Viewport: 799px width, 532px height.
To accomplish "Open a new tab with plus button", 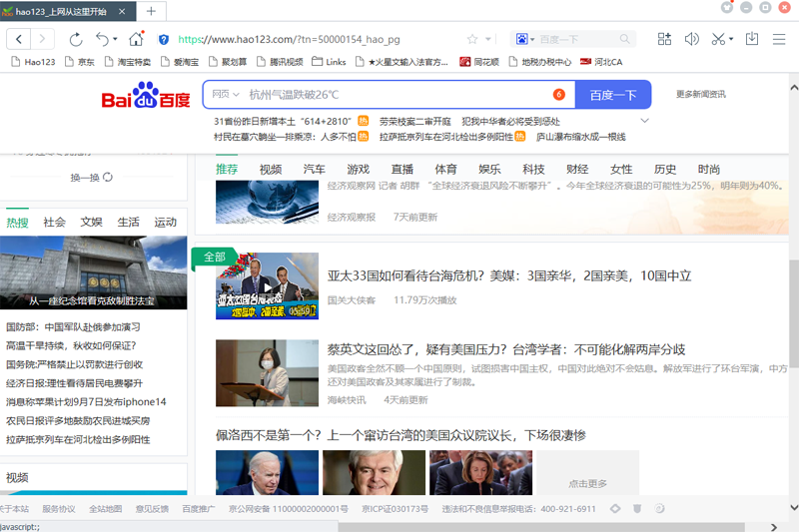I will pyautogui.click(x=151, y=12).
